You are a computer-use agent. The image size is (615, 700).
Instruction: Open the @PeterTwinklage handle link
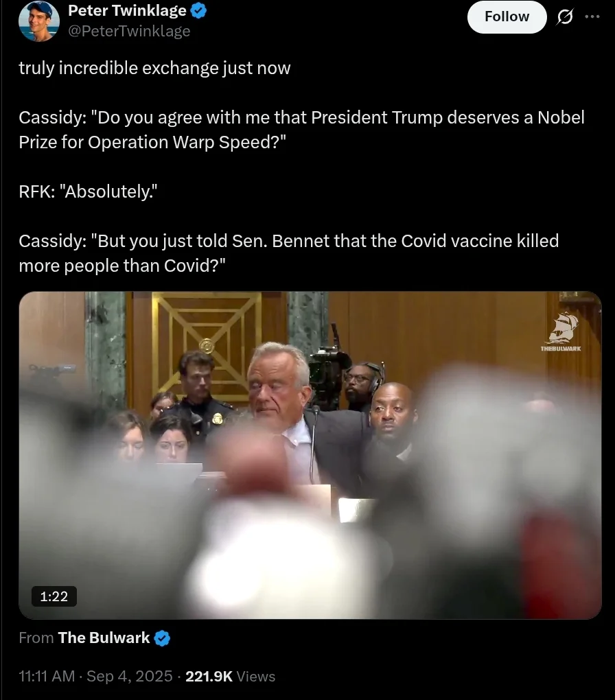(x=129, y=32)
